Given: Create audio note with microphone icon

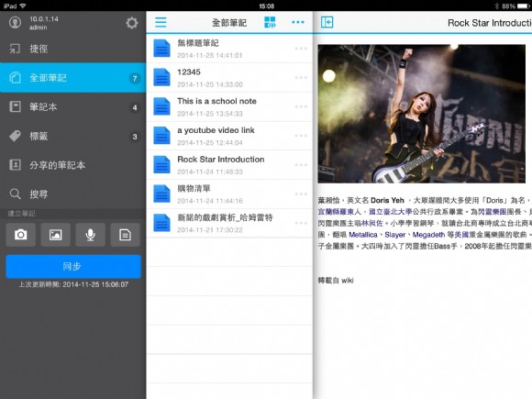Looking at the screenshot, I should (x=90, y=235).
